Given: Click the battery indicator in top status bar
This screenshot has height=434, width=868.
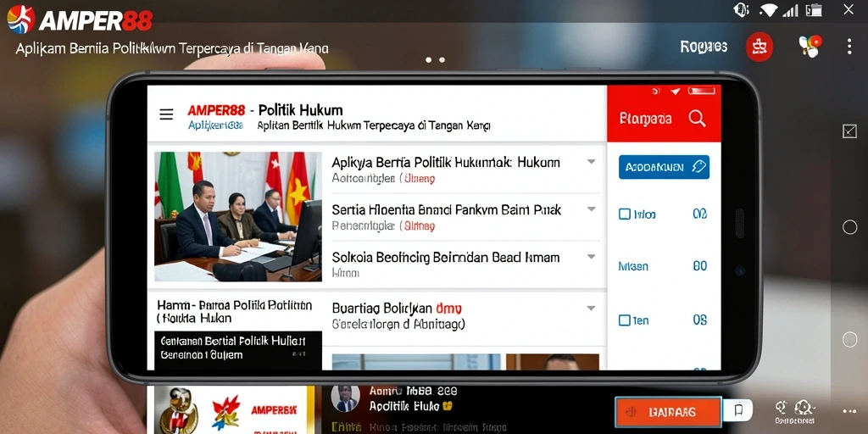Looking at the screenshot, I should pos(815,10).
